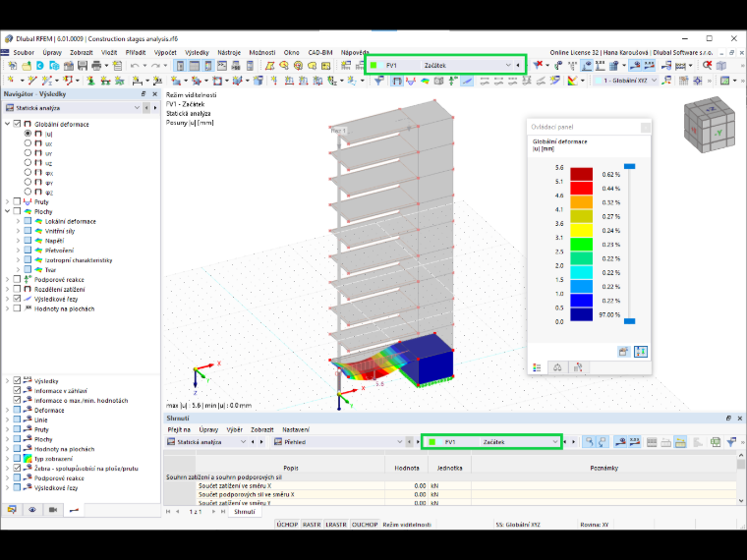The height and width of the screenshot is (560, 747).
Task: Click the Open file folder icon
Action: pos(27,65)
